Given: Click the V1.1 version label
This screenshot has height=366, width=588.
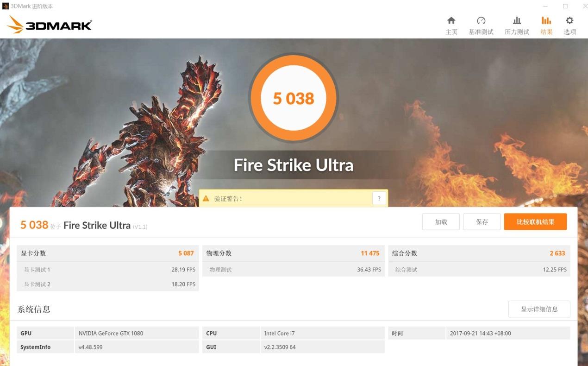Looking at the screenshot, I should [140, 227].
